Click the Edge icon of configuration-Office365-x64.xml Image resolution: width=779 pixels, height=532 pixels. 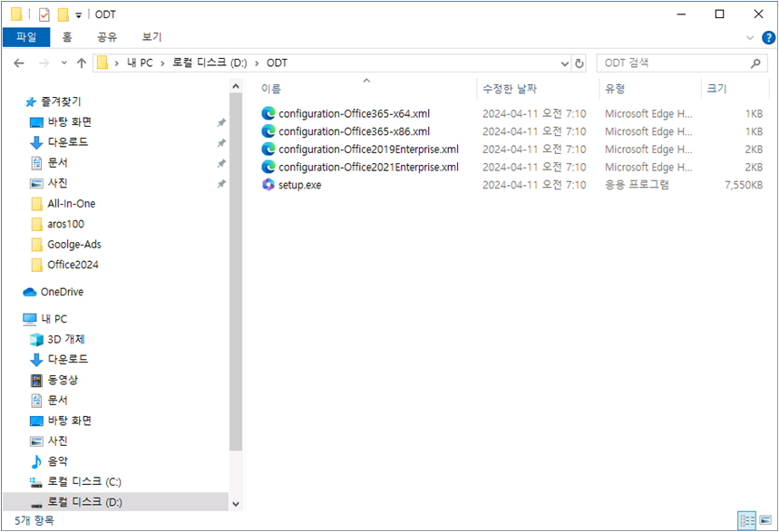268,113
